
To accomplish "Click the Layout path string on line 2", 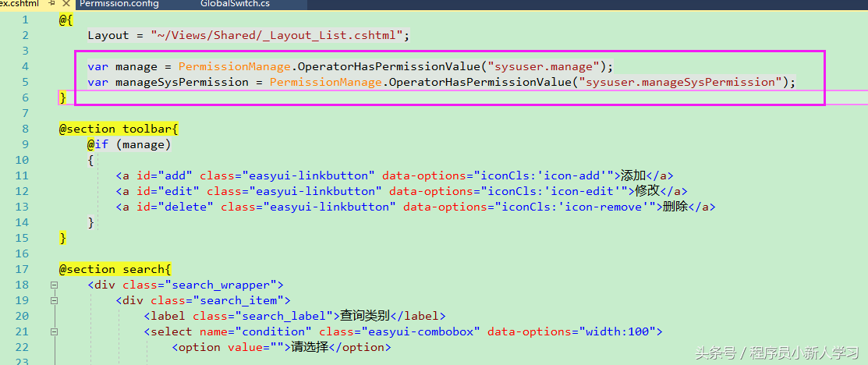I will click(277, 36).
